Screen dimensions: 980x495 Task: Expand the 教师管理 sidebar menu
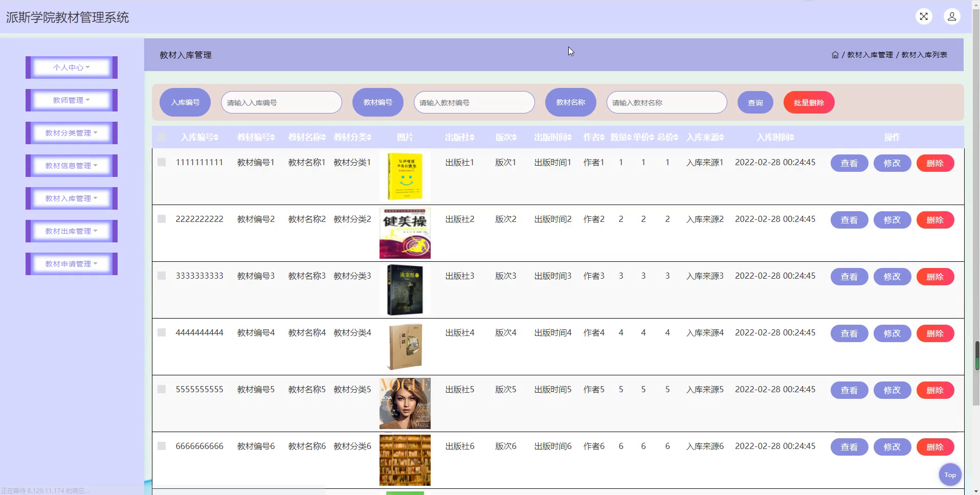point(72,100)
